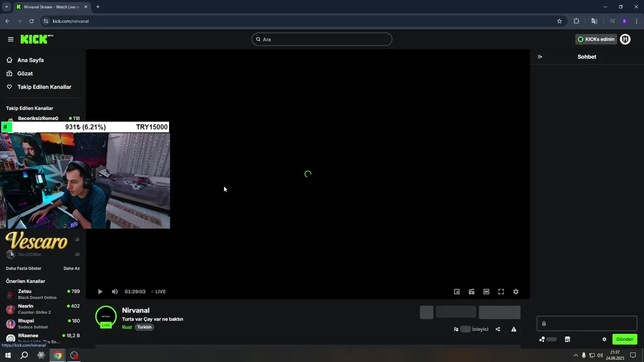Play the stream video
Screen dimensions: 644x362
point(100,292)
